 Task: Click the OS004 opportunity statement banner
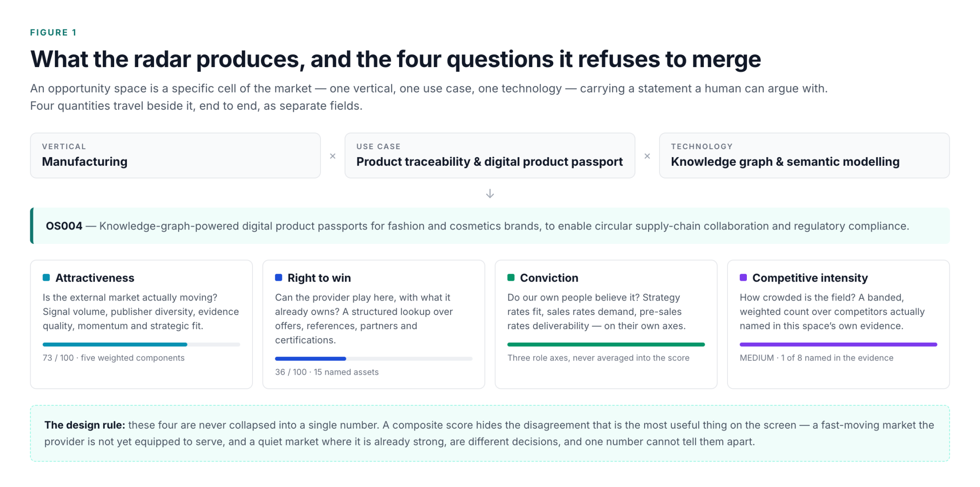490,226
